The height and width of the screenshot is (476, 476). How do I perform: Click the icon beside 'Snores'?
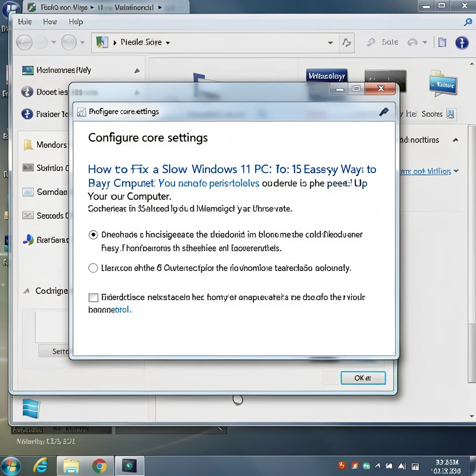click(451, 114)
